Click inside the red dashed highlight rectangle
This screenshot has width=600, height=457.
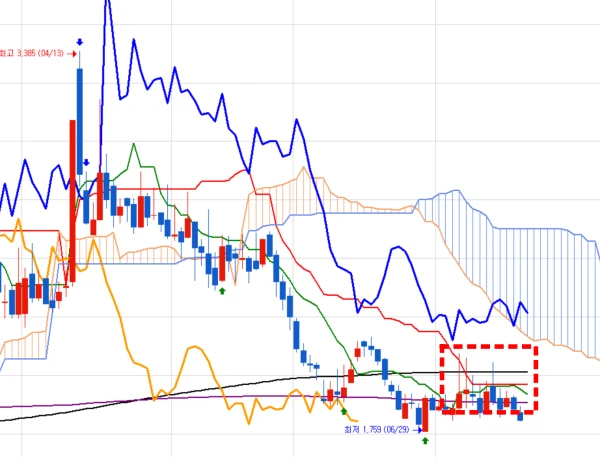pyautogui.click(x=489, y=379)
